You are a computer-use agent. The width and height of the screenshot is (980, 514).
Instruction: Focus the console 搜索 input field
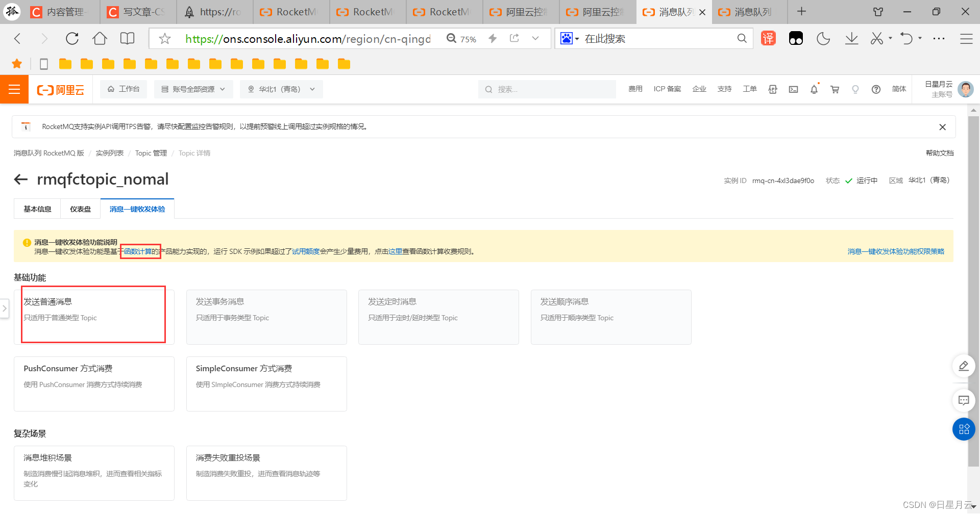point(547,89)
